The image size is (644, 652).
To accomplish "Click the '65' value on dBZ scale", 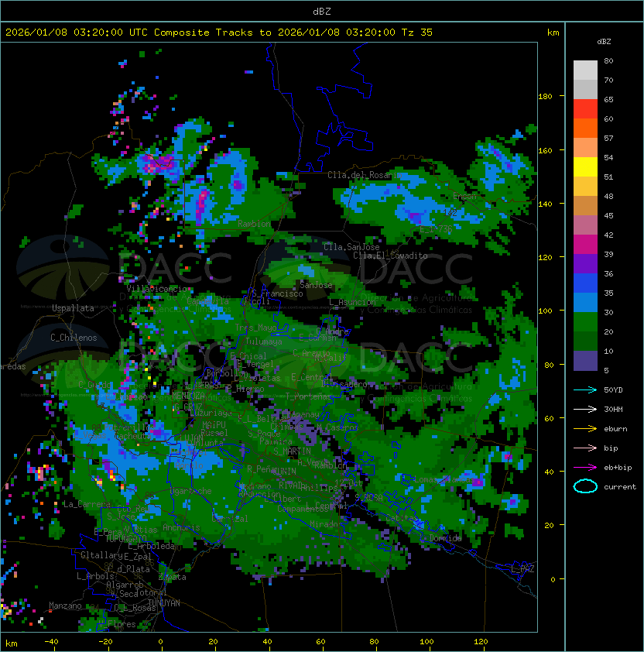I will [x=608, y=99].
